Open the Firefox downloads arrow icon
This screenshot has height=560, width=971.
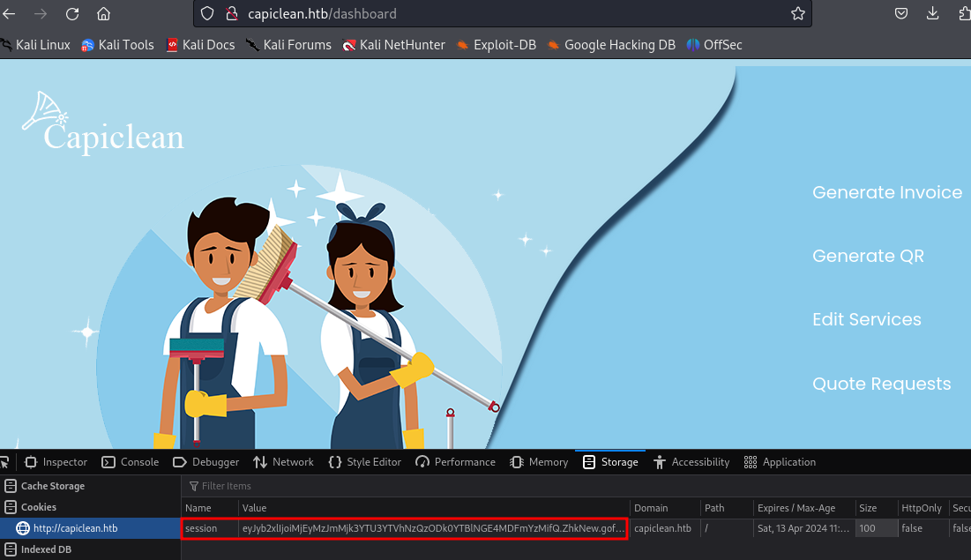coord(933,14)
